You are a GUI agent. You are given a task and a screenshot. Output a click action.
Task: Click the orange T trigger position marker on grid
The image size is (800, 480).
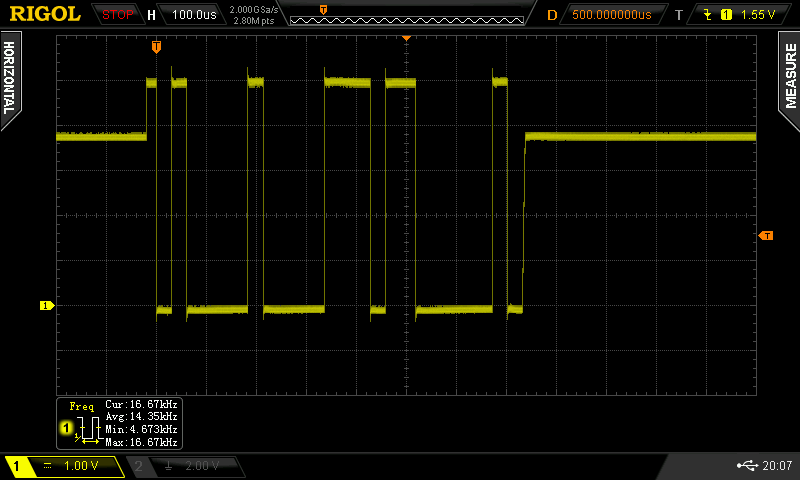156,47
